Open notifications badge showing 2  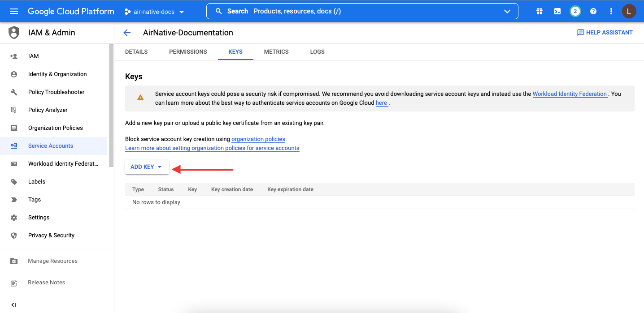(575, 11)
